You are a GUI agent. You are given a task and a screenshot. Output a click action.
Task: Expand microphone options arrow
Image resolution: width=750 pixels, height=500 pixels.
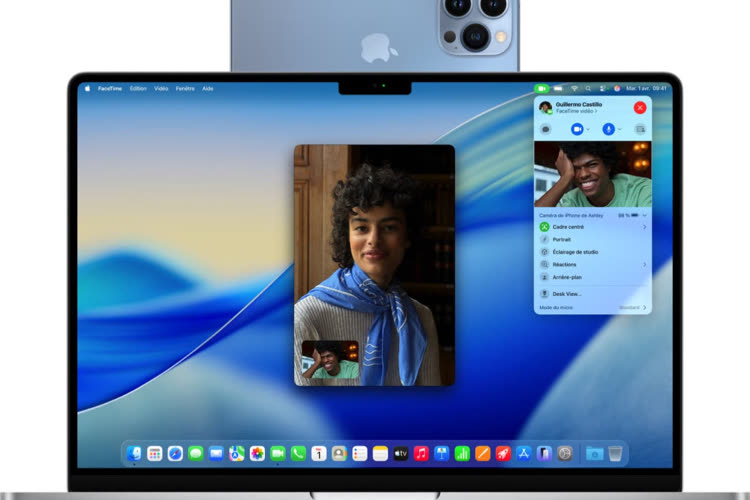(620, 129)
